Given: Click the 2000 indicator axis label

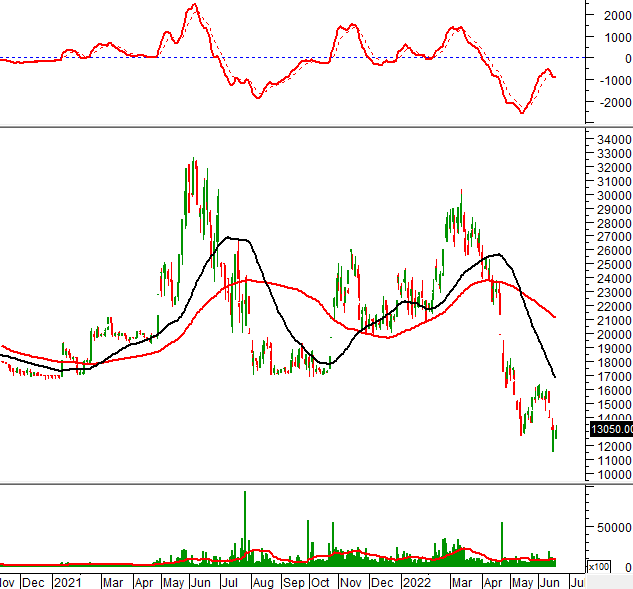Looking at the screenshot, I should click(x=614, y=16).
